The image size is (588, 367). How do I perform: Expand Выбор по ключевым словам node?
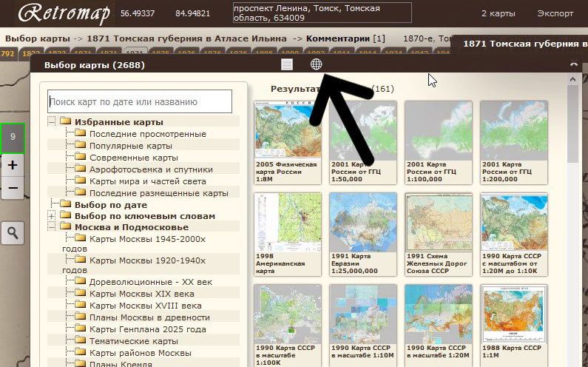pyautogui.click(x=52, y=216)
